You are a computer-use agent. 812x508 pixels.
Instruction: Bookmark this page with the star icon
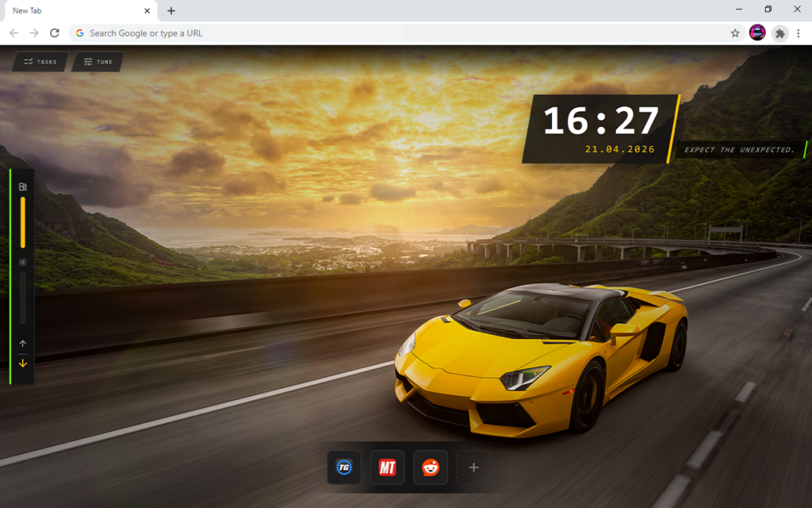(735, 33)
